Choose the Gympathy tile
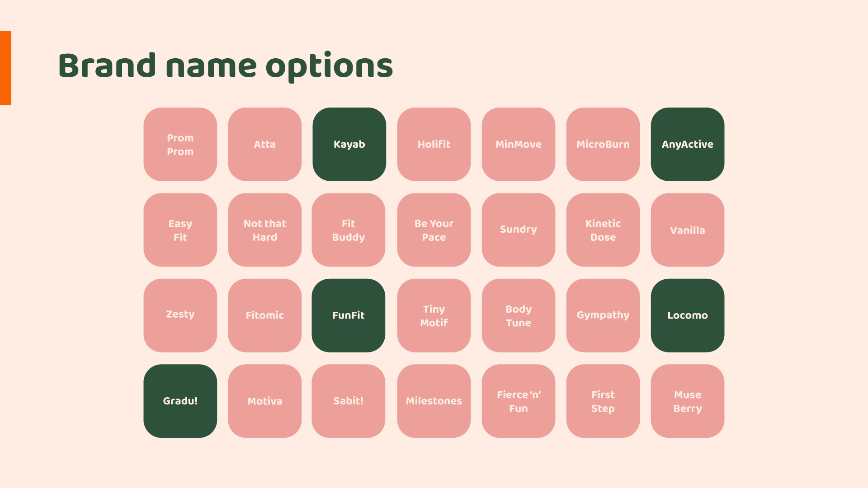868x488 pixels. coord(603,315)
